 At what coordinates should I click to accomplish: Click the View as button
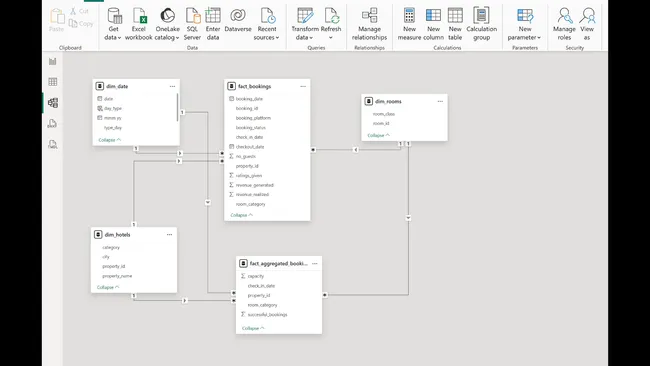coord(587,24)
